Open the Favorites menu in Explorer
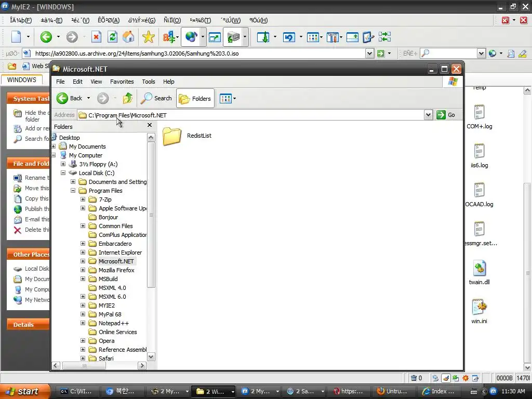 tap(122, 82)
